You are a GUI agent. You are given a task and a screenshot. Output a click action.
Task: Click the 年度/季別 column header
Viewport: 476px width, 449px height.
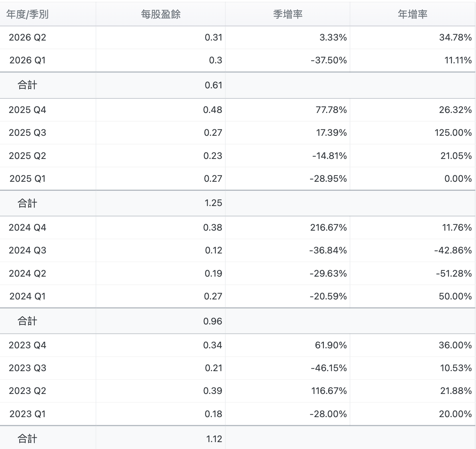tap(28, 14)
